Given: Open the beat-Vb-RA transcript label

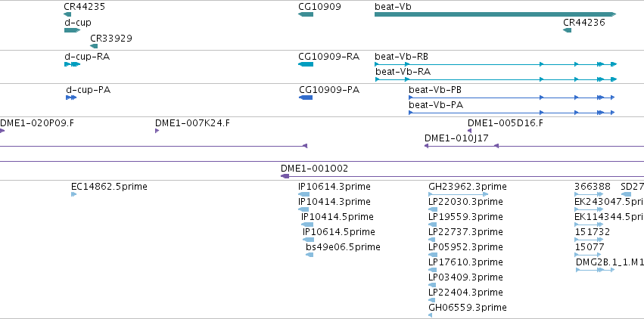Looking at the screenshot, I should pos(403,71).
